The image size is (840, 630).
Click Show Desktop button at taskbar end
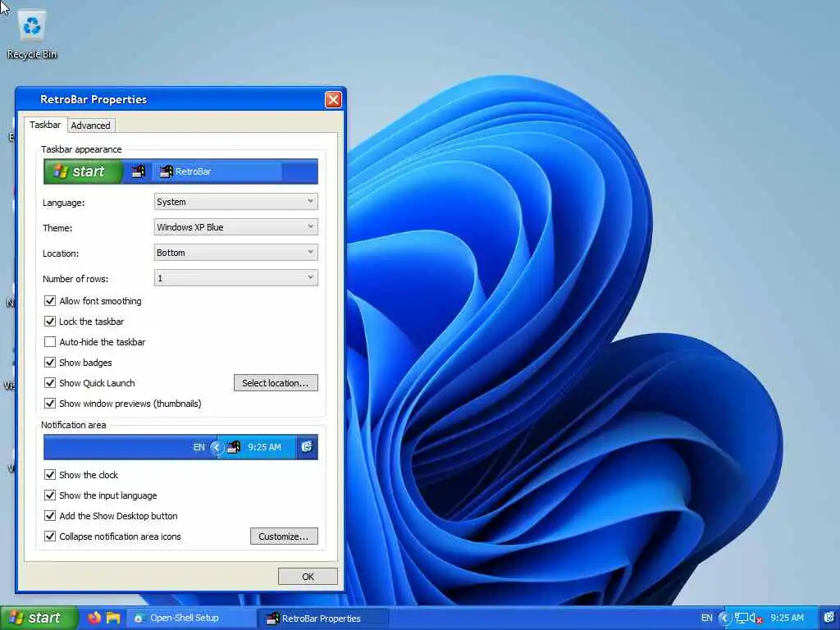(829, 619)
